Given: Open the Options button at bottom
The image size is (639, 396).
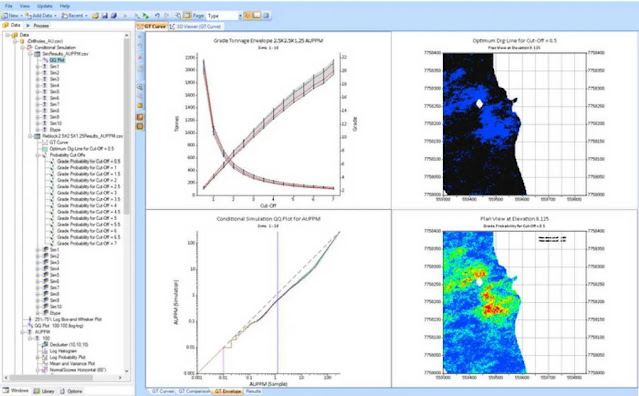Looking at the screenshot, I should [x=71, y=391].
